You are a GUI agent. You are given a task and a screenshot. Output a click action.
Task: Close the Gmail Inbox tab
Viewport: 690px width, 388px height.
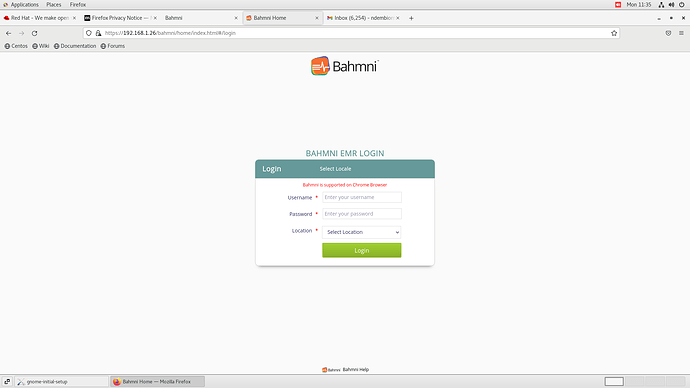tap(398, 18)
